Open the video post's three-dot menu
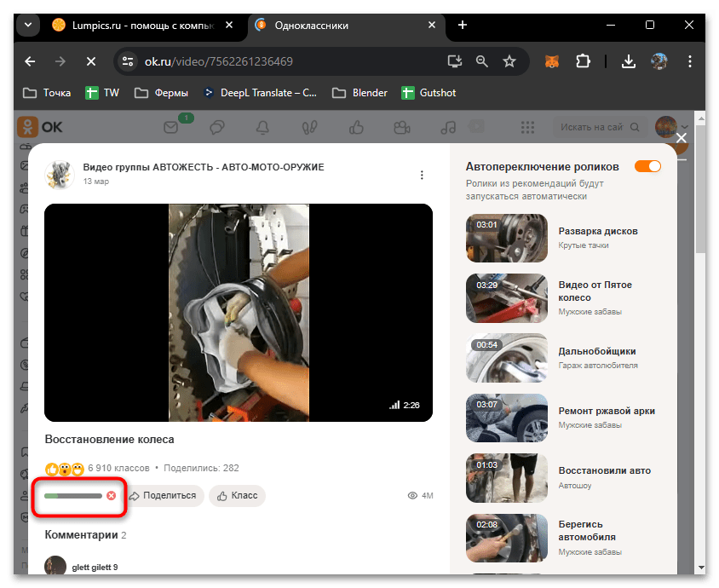 coord(422,175)
